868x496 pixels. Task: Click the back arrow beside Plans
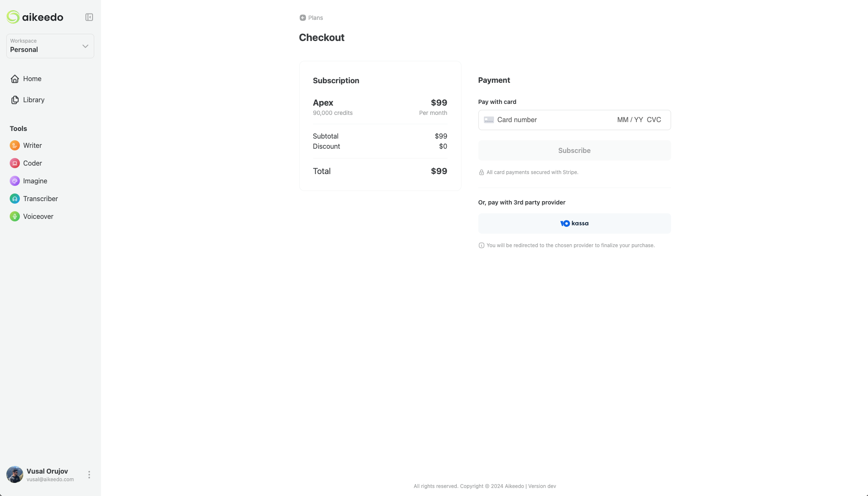(x=303, y=18)
